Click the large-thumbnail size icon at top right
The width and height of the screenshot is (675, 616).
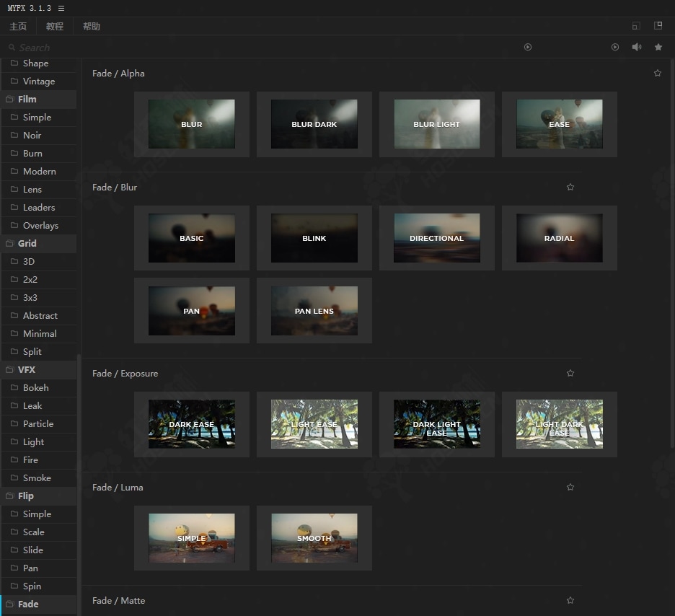tap(658, 26)
